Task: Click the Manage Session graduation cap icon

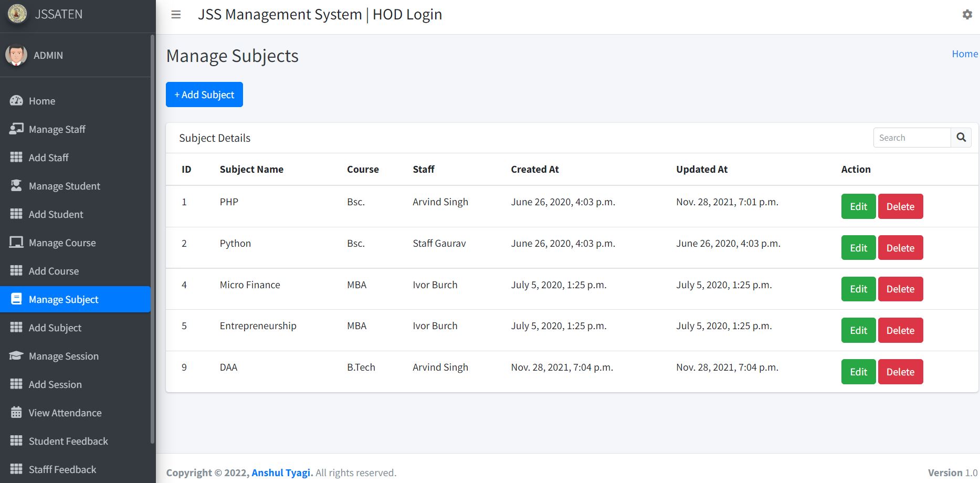Action: tap(16, 356)
